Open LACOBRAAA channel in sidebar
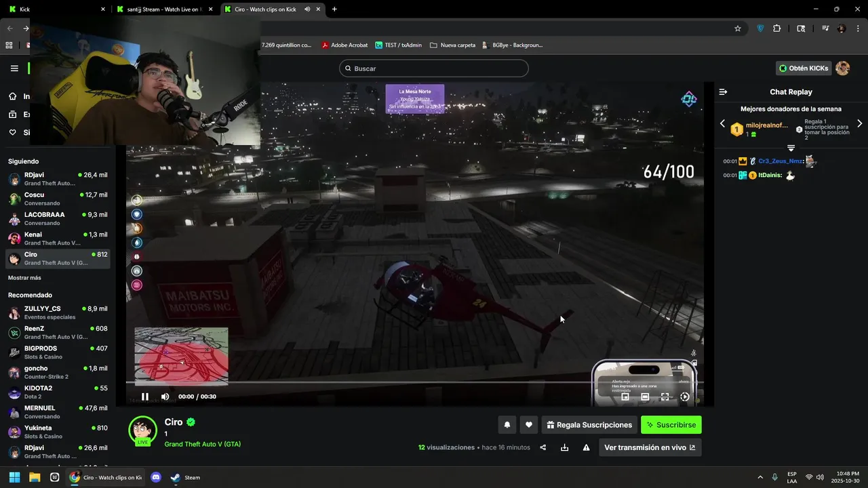The width and height of the screenshot is (868, 488). click(x=58, y=218)
